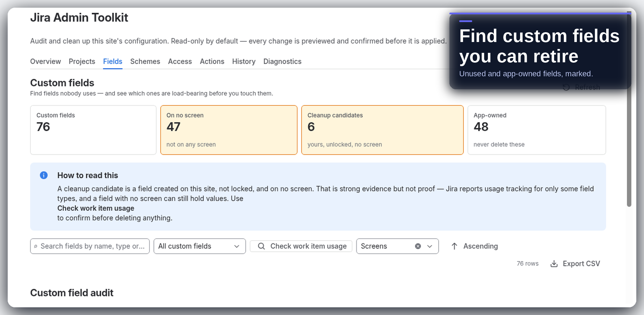The image size is (644, 315).
Task: Toggle the Ascending sort order
Action: [x=475, y=246]
